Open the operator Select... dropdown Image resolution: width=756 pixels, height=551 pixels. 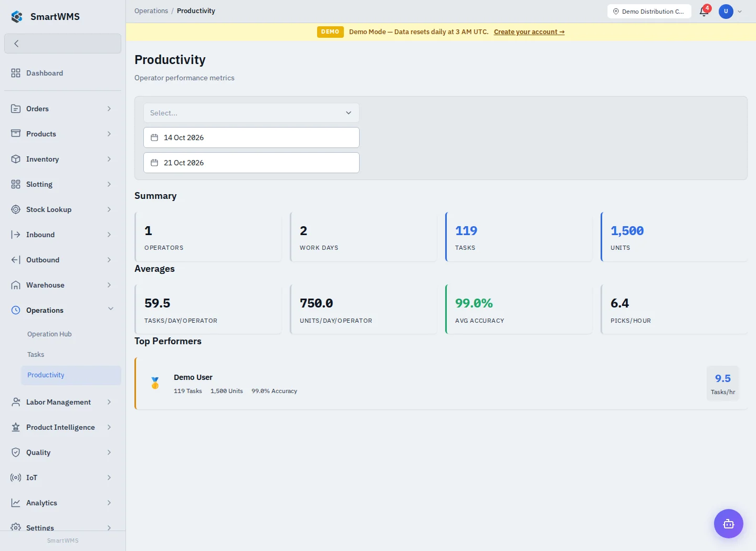(251, 113)
